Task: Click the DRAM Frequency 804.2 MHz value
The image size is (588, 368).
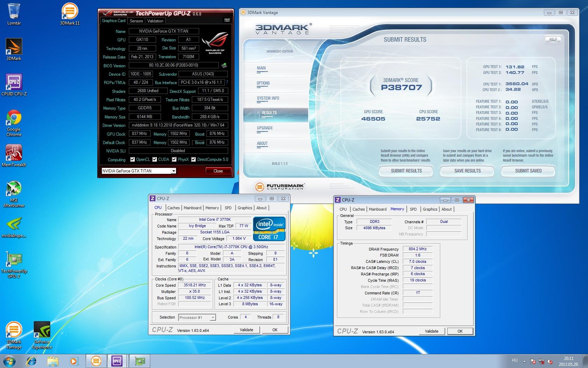Action: point(418,249)
